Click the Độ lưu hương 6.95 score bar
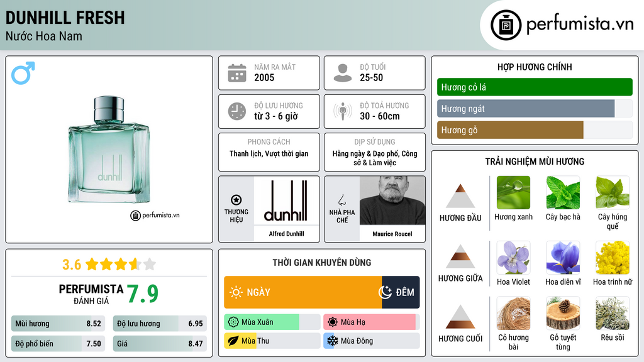 160,324
